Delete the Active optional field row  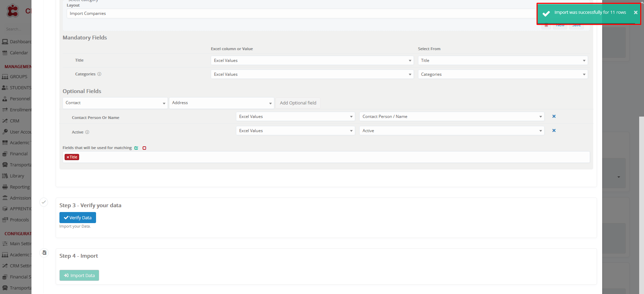tap(554, 131)
